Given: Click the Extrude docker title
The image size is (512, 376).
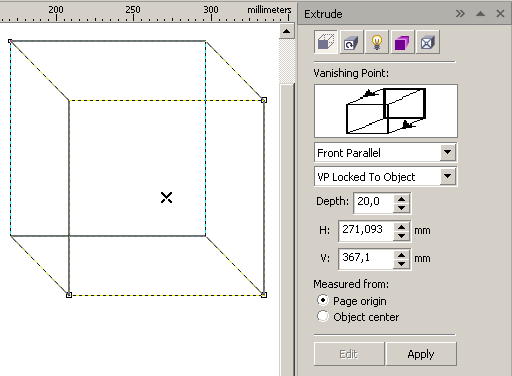Looking at the screenshot, I should tap(323, 14).
